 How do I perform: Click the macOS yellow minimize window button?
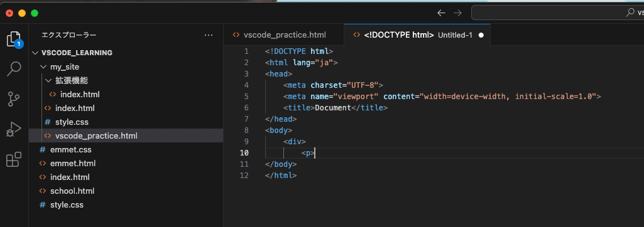click(x=22, y=13)
